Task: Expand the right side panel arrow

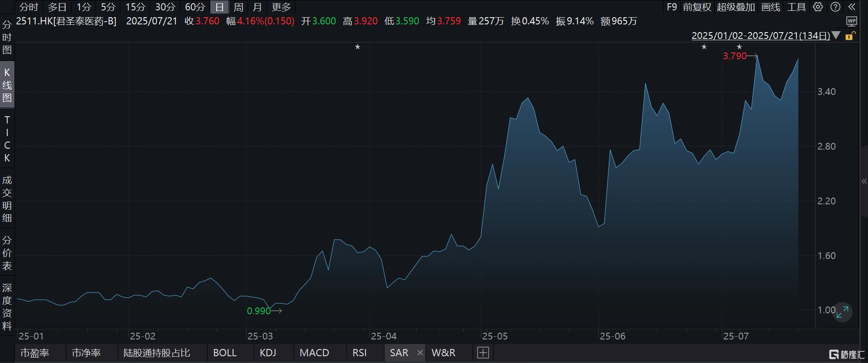Action: pos(864,182)
